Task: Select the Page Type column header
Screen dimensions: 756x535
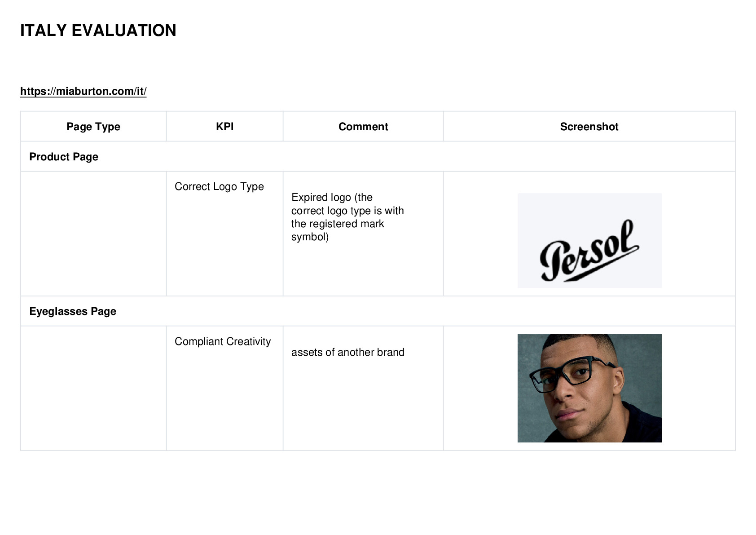Action: [x=93, y=127]
